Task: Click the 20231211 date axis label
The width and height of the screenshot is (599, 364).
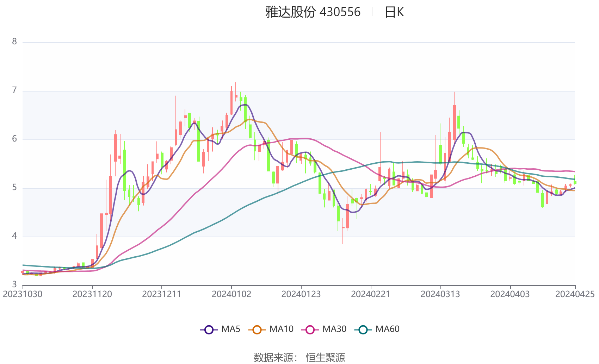Action: [x=162, y=294]
